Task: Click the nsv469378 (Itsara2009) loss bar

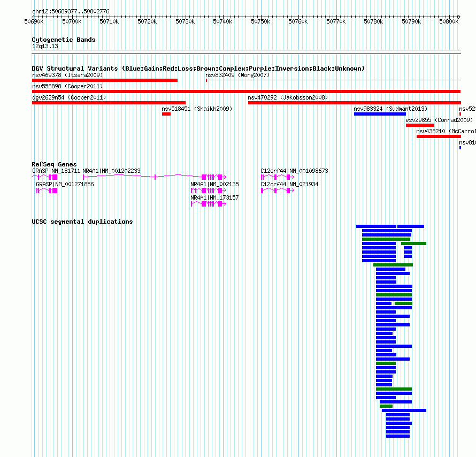Action: [x=105, y=80]
